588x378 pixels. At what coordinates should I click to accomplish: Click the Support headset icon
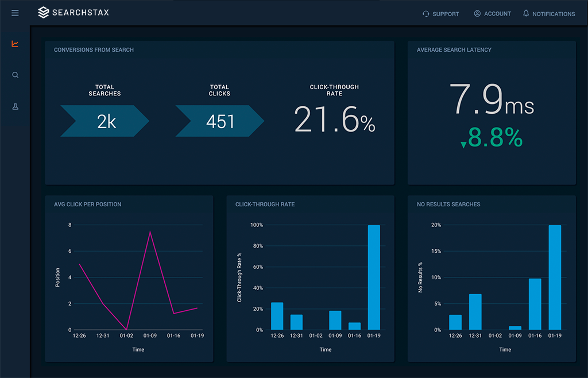tap(425, 14)
